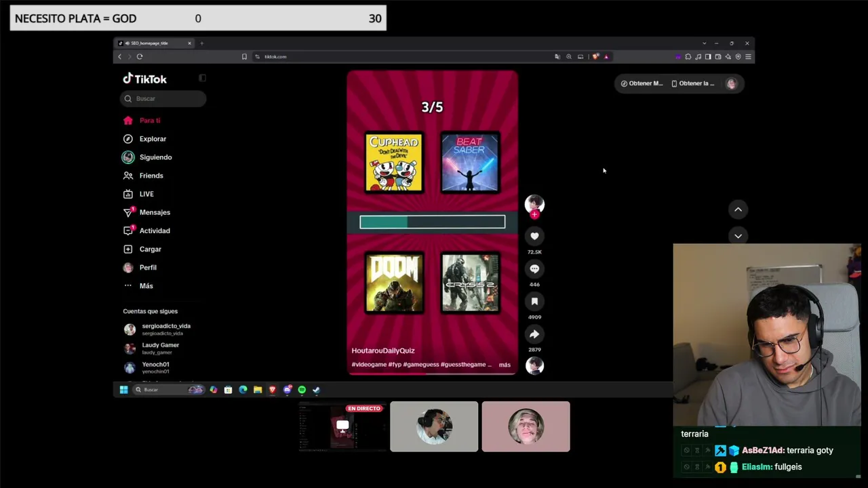Open the Windows Start menu
The image size is (868, 488).
tap(123, 390)
